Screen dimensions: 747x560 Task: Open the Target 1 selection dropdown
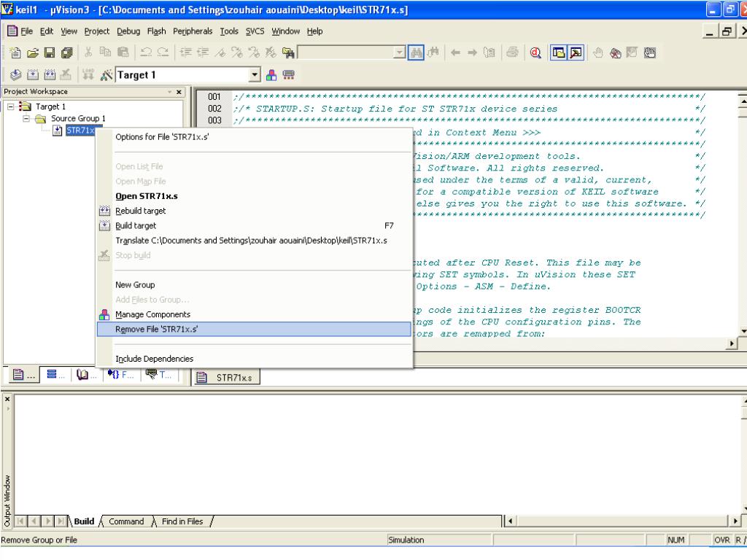click(255, 75)
